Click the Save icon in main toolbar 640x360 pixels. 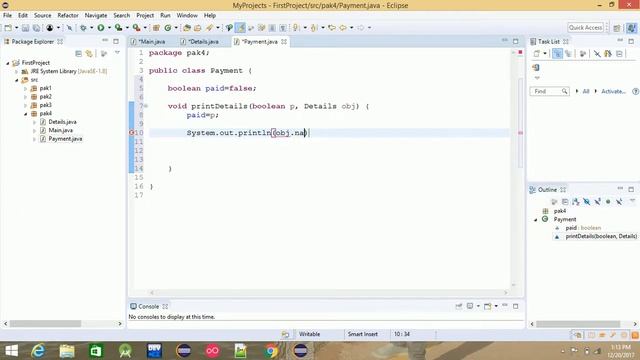coord(25,28)
